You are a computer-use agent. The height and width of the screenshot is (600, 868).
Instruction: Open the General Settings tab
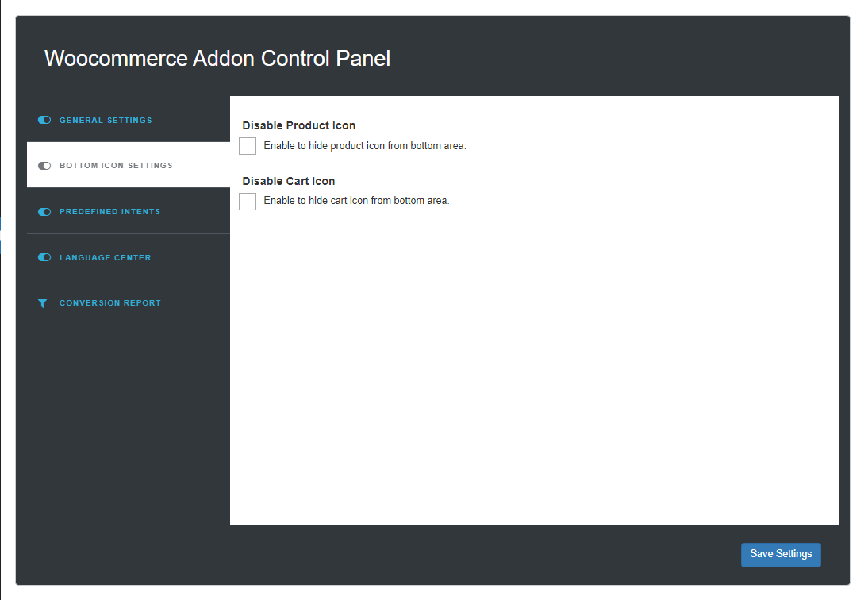(129, 120)
